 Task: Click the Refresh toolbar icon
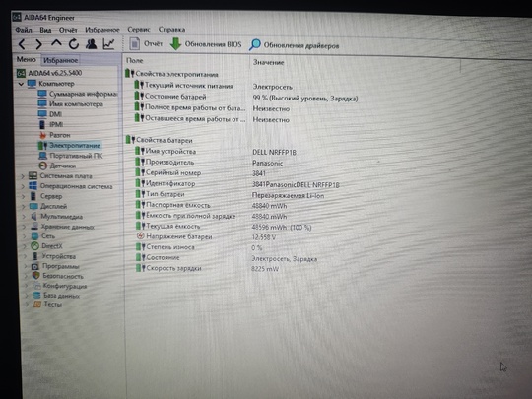(74, 43)
